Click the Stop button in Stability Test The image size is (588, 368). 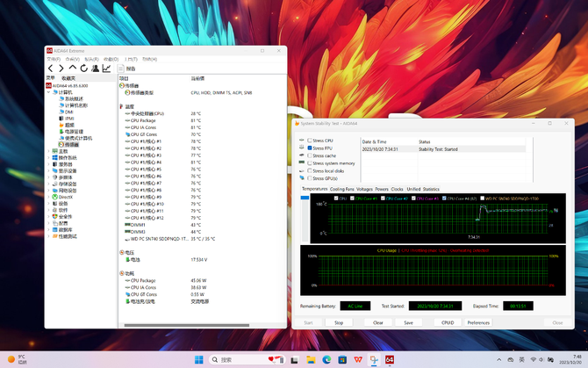(x=339, y=322)
